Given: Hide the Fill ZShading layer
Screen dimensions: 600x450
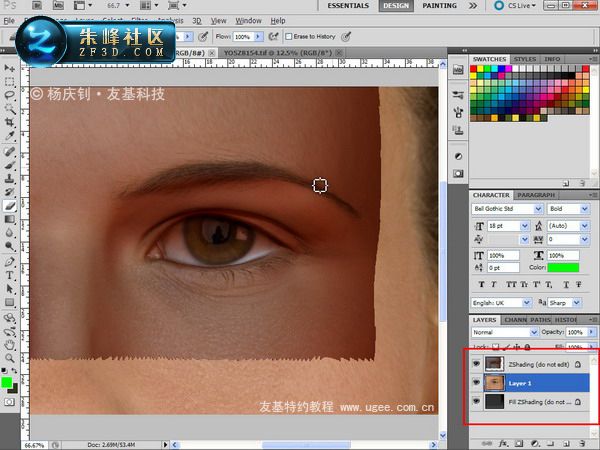Looking at the screenshot, I should pyautogui.click(x=476, y=401).
